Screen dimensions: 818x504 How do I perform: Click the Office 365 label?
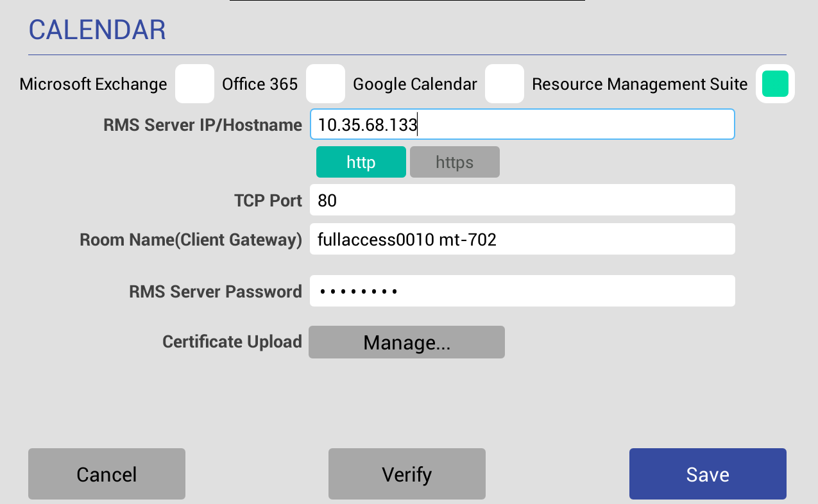260,84
